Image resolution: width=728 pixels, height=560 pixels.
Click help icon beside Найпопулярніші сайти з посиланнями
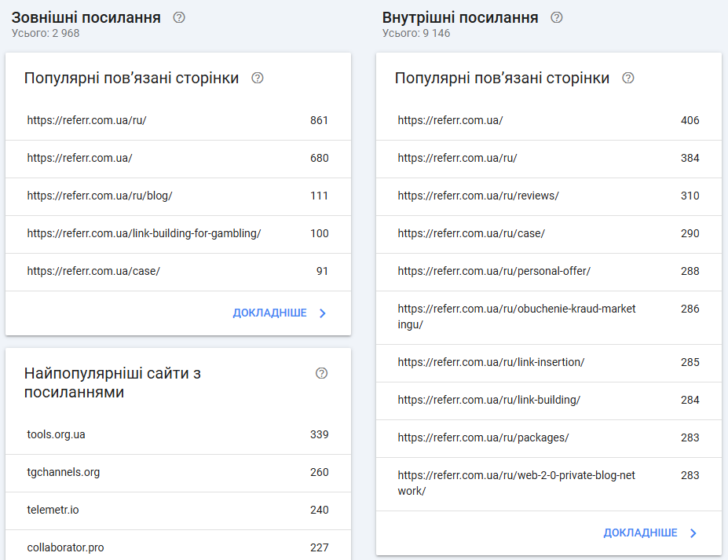click(x=321, y=373)
